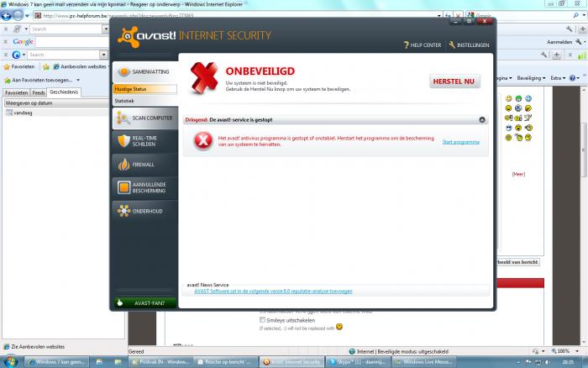This screenshot has height=368, width=588.
Task: Click the red X status icon next to Onbeveiligd
Action: coord(204,77)
